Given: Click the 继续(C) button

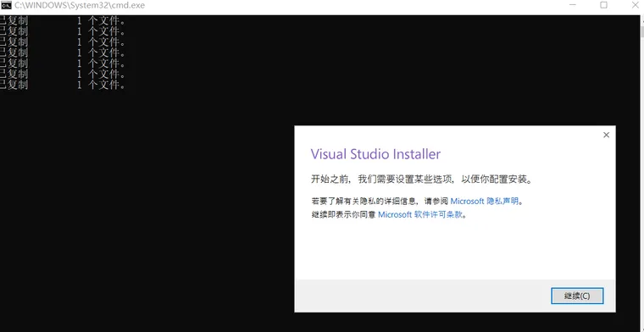Looking at the screenshot, I should point(577,296).
